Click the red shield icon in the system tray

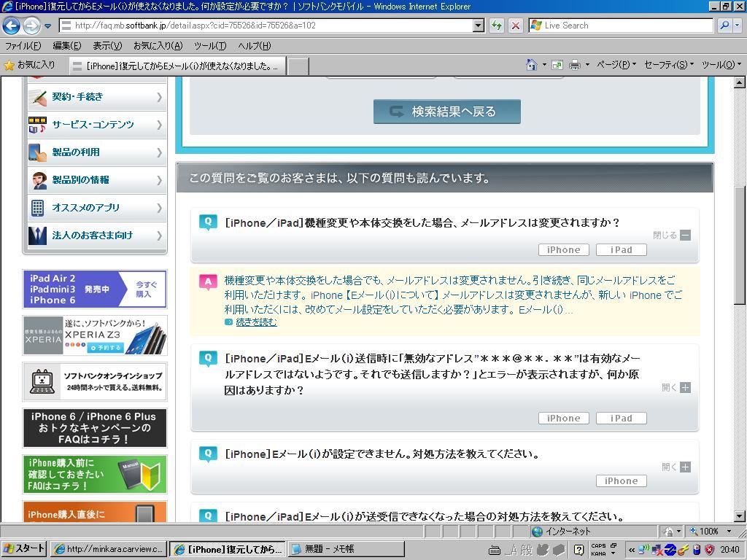point(710,550)
